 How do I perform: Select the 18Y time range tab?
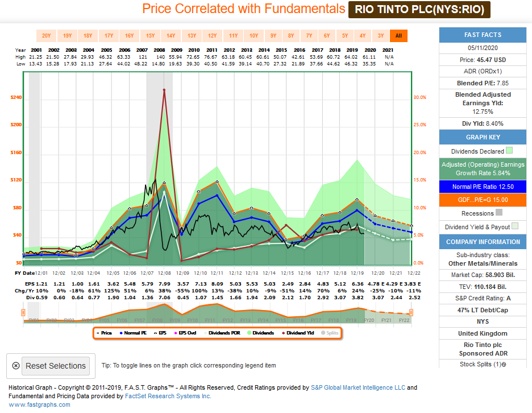click(88, 36)
